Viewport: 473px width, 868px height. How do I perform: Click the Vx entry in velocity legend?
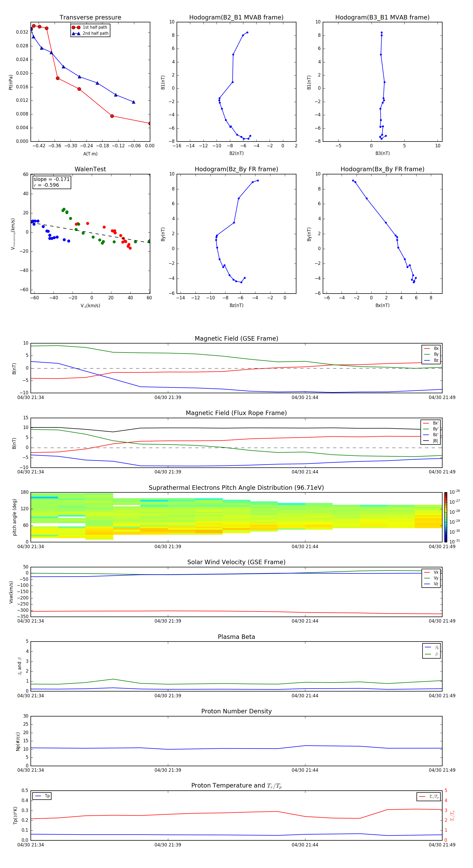(x=431, y=572)
